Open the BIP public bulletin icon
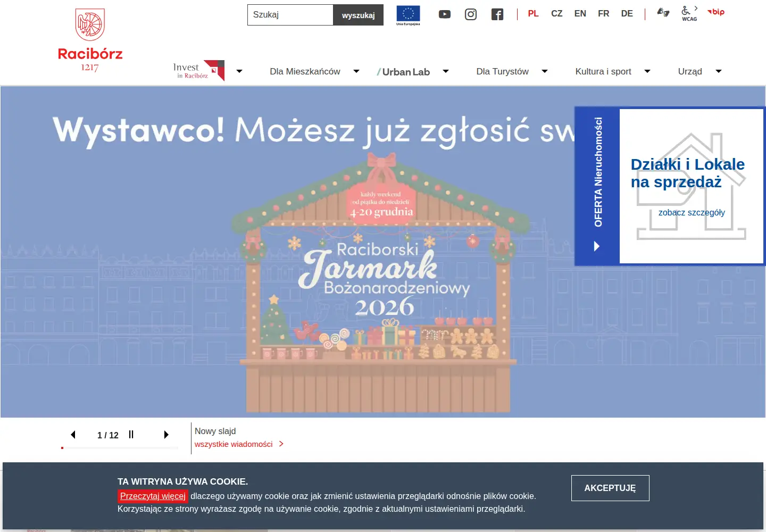This screenshot has height=532, width=766. click(716, 12)
